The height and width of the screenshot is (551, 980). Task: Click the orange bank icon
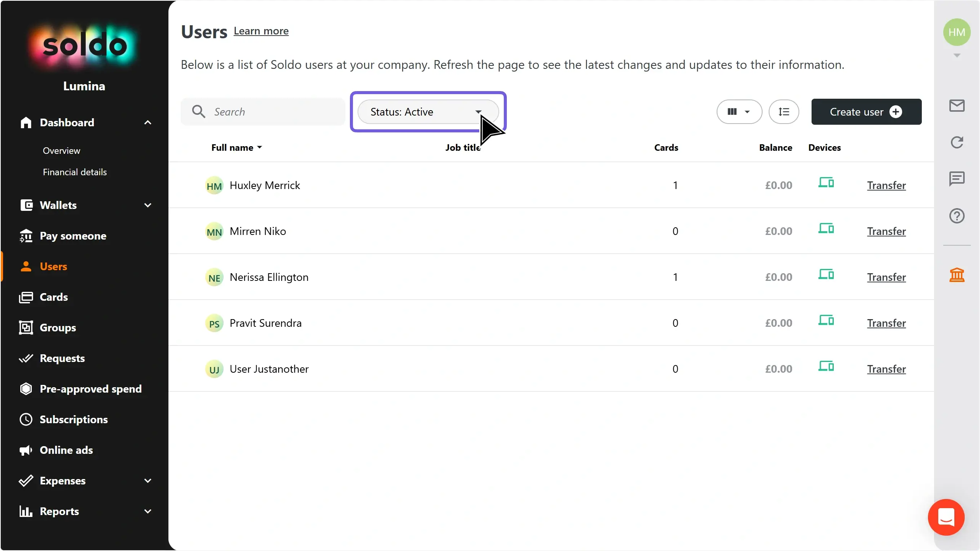(x=957, y=275)
